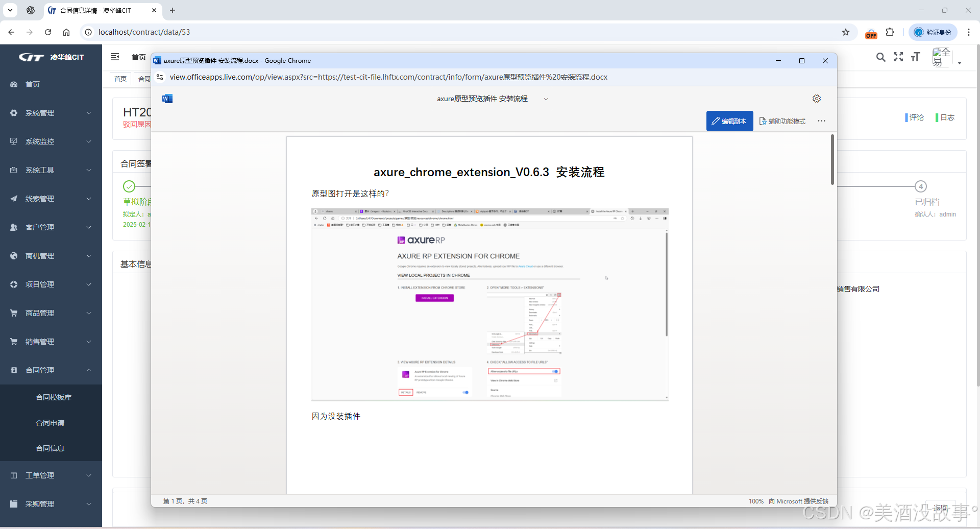Viewport: 980px width, 529px height.
Task: Open the Word viewer settings gear
Action: tap(816, 98)
